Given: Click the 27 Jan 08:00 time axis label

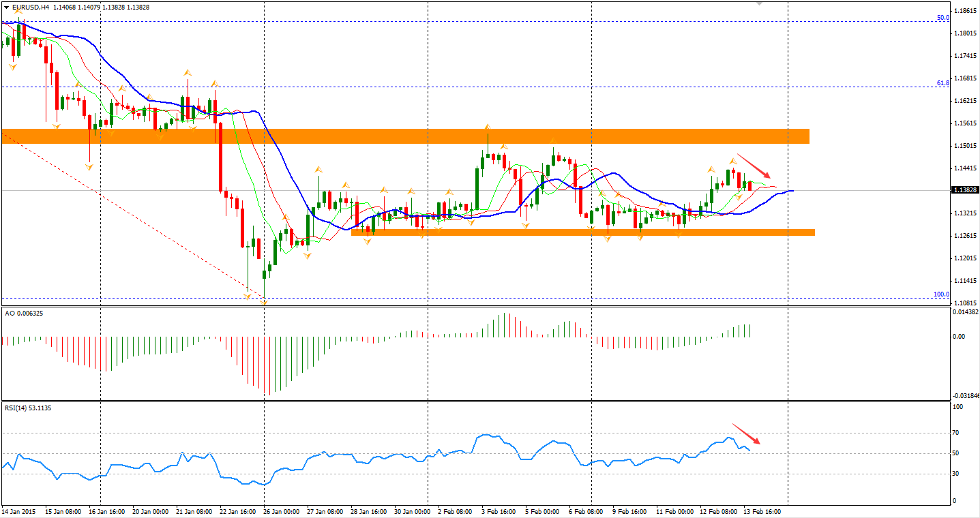Looking at the screenshot, I should click(326, 511).
